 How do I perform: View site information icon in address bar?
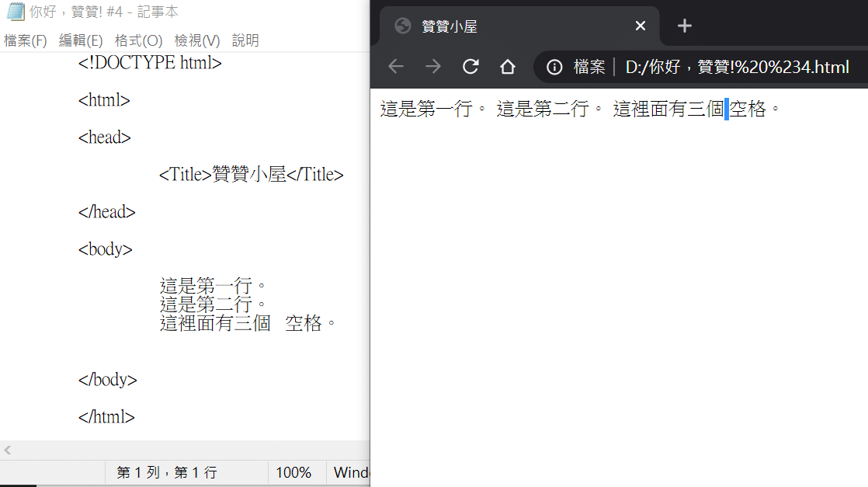[554, 67]
